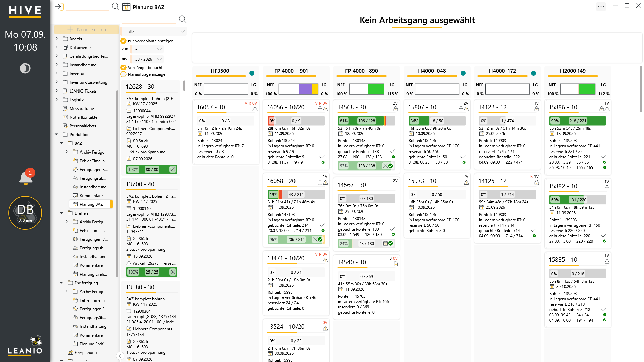Select Planung BAZ tree item
644x362 pixels.
[91, 204]
